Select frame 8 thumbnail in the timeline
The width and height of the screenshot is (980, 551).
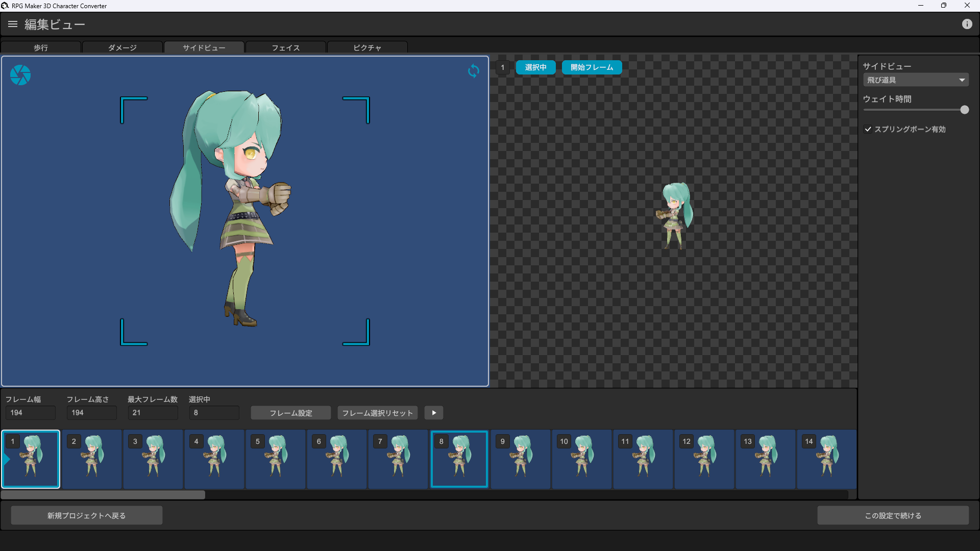coord(458,459)
